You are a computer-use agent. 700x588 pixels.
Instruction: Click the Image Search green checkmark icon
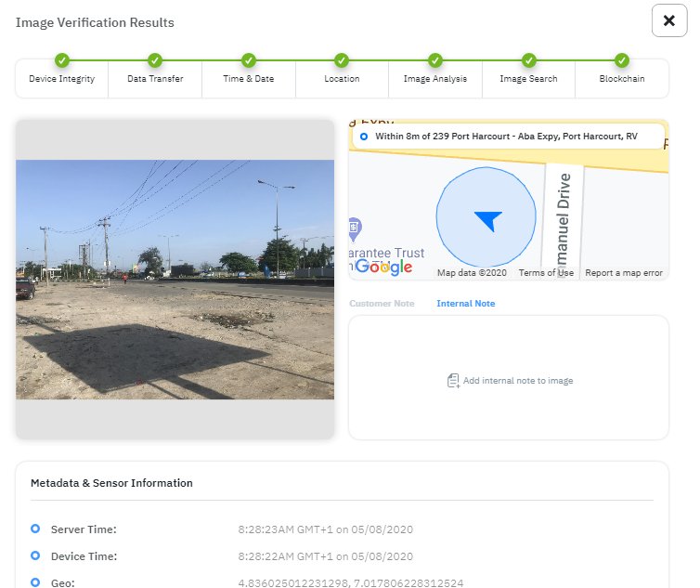[528, 59]
